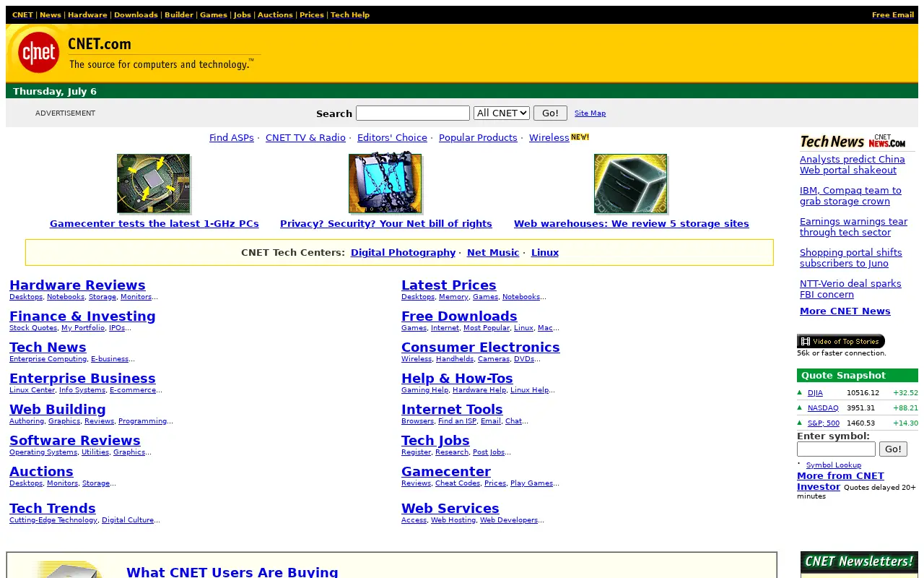Read the IBM, Compaq storage crown story

[x=850, y=196]
